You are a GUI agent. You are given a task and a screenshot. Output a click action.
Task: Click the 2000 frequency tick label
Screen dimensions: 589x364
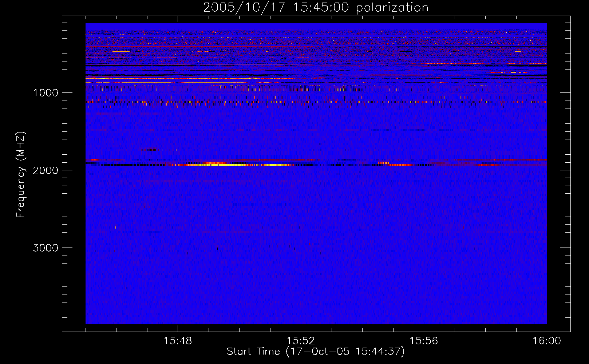[x=46, y=170]
